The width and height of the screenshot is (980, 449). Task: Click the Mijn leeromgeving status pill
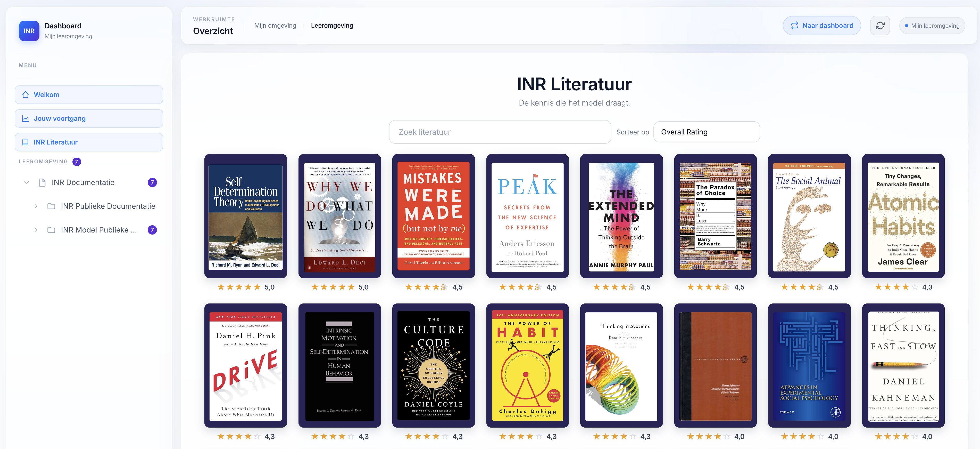(x=932, y=26)
